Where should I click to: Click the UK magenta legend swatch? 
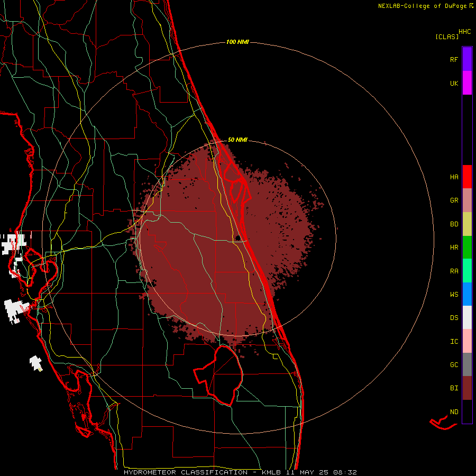coord(467,83)
